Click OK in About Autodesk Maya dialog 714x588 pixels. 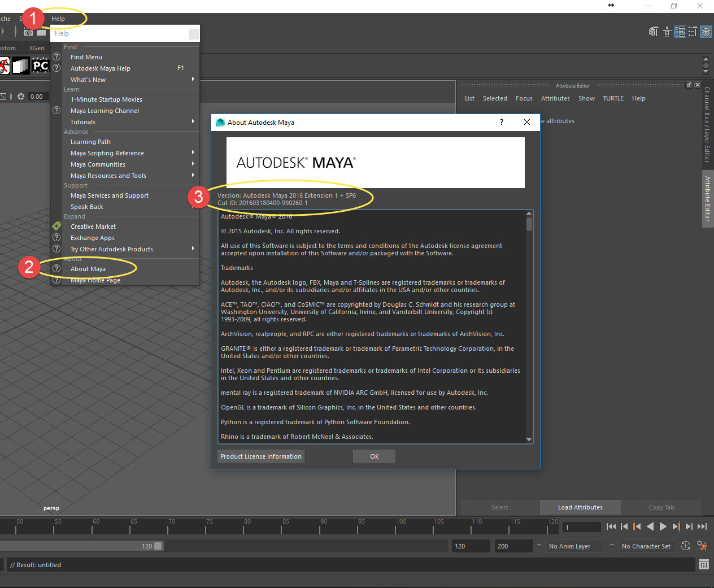point(374,456)
